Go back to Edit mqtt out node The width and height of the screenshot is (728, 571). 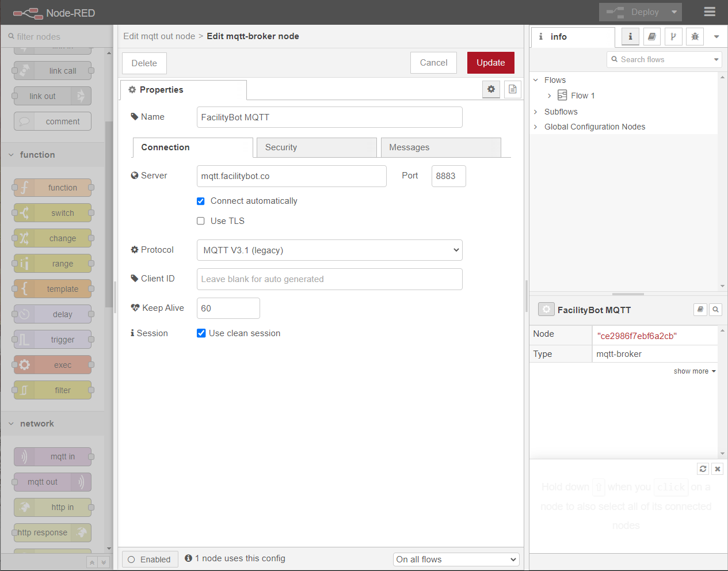point(159,36)
